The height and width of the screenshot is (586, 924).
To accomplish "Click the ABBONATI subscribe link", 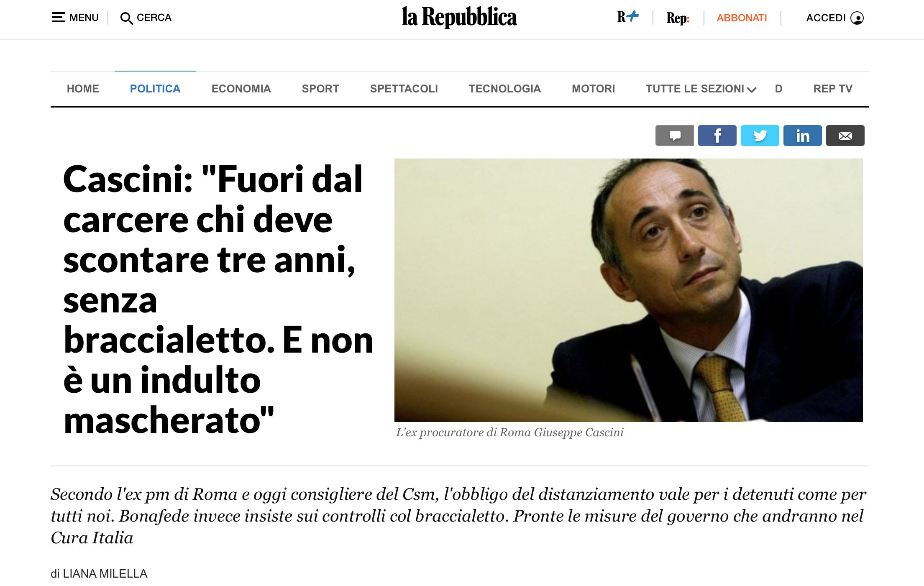I will (x=742, y=18).
